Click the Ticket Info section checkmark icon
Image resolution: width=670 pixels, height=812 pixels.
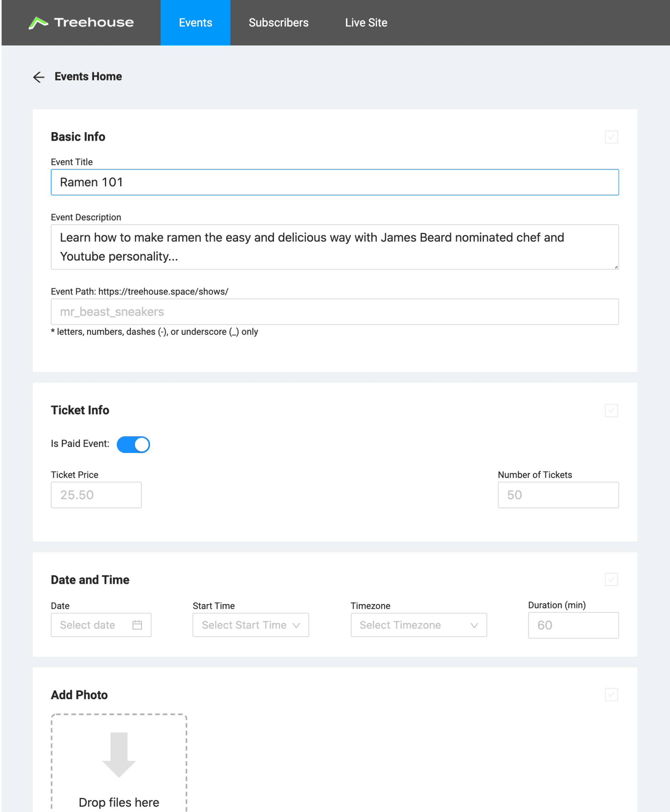click(611, 410)
